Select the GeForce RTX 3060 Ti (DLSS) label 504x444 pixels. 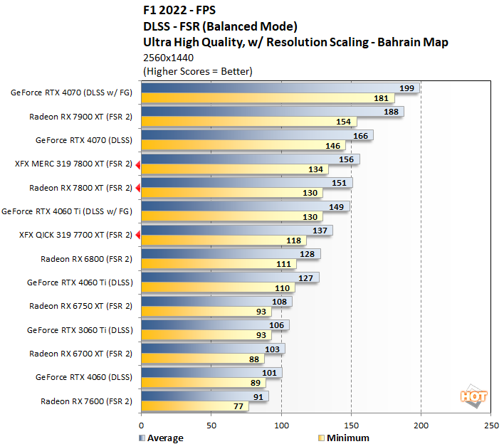pyautogui.click(x=80, y=330)
